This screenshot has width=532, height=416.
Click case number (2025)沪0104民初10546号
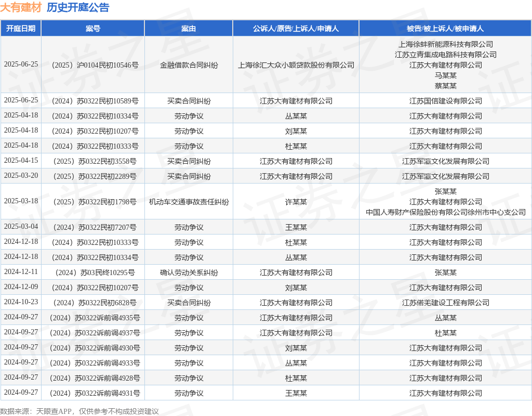click(x=95, y=65)
